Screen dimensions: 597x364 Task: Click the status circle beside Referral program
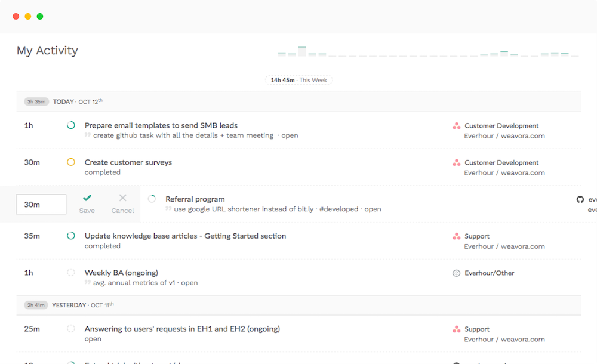point(152,199)
